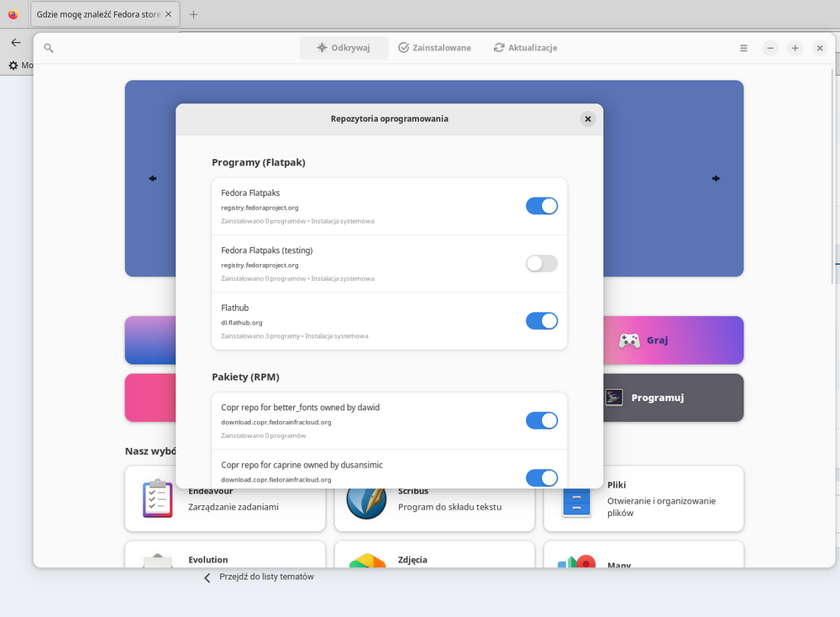Click the Przejdź do listy tematów link

(x=265, y=577)
